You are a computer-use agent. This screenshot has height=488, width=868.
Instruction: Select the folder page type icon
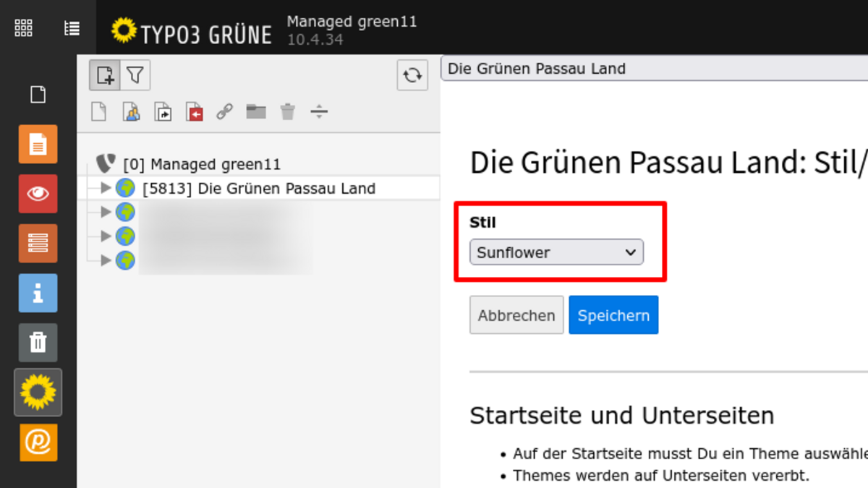click(x=256, y=111)
